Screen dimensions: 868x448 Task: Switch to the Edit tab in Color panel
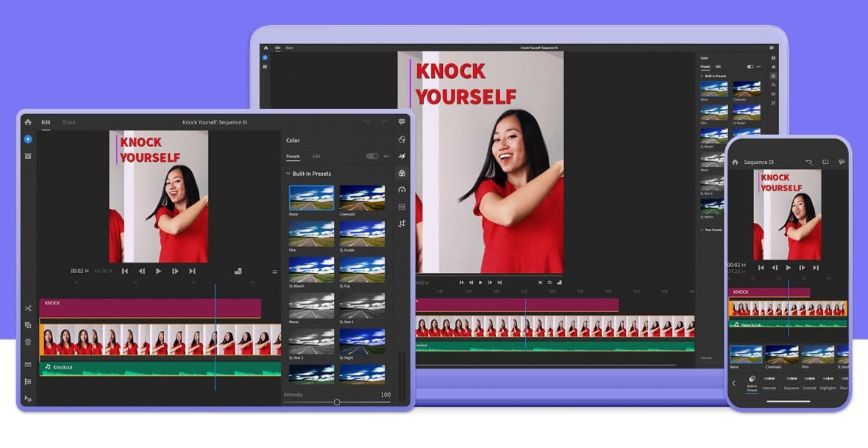[x=316, y=157]
